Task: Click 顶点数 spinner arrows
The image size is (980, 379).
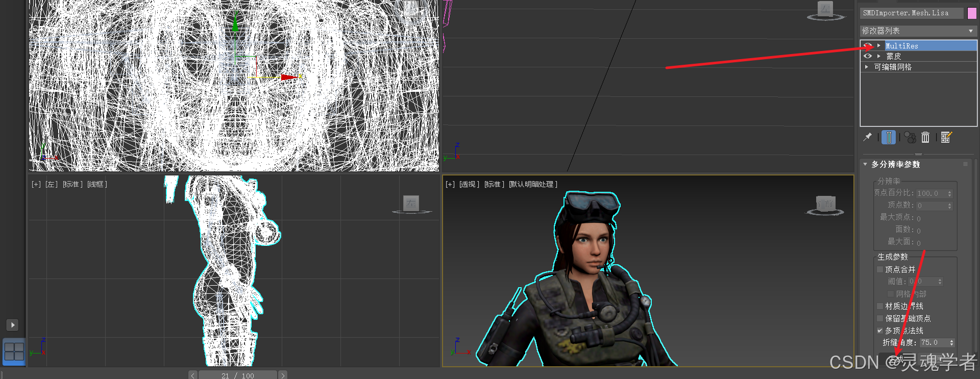Action: tap(950, 206)
